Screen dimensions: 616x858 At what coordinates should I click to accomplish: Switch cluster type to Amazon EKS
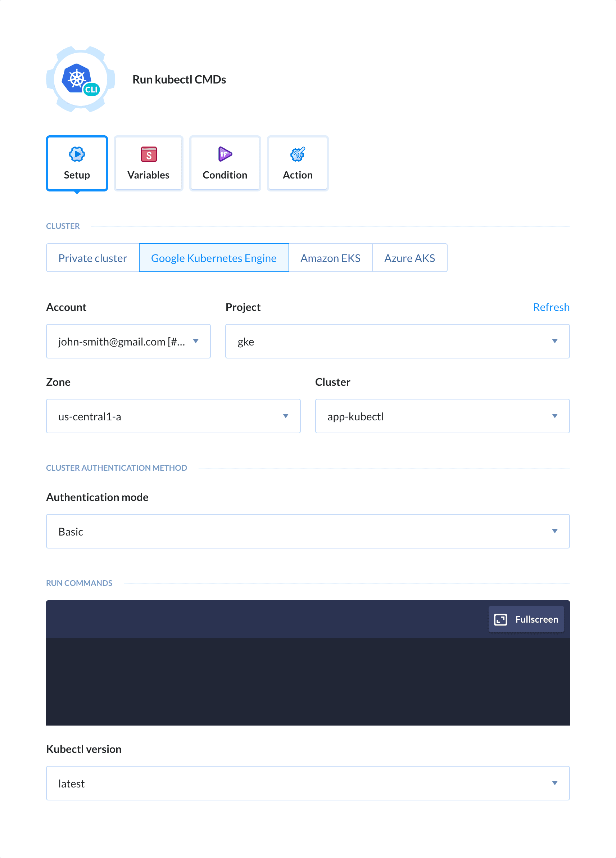click(330, 258)
